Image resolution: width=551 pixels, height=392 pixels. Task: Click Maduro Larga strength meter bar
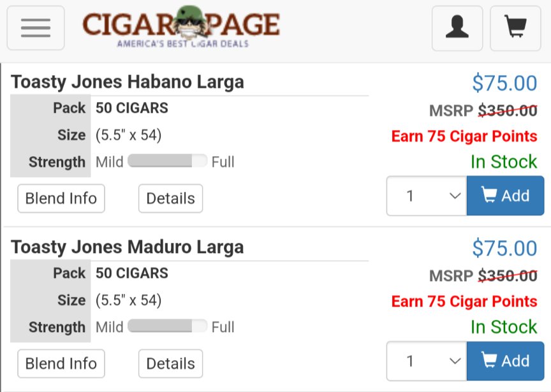(x=167, y=326)
